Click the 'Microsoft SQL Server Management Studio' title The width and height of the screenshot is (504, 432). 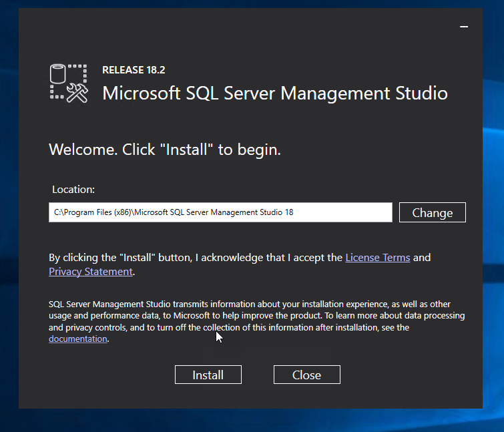pyautogui.click(x=275, y=93)
